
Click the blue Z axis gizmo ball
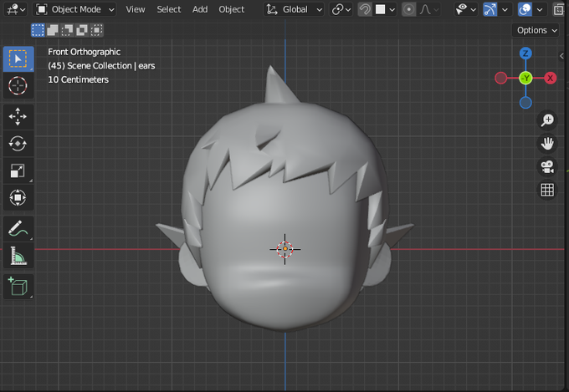coord(525,53)
